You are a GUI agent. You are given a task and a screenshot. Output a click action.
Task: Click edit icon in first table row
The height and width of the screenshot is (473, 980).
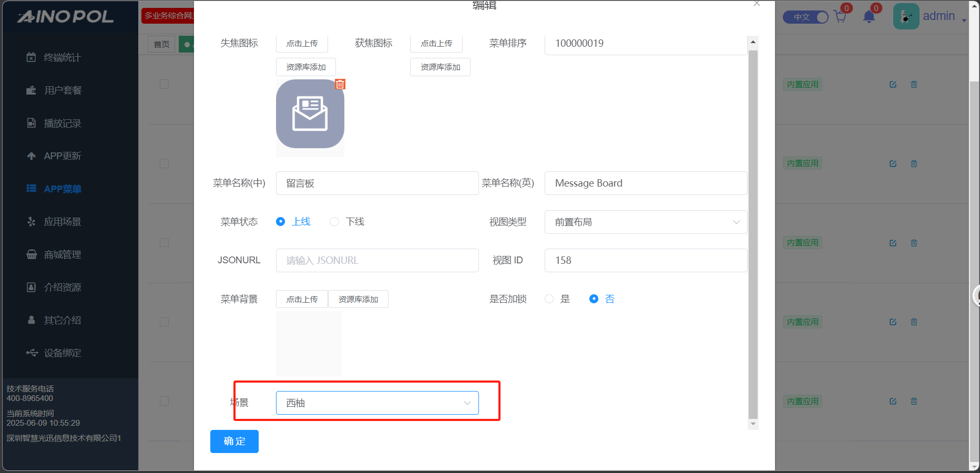click(x=893, y=85)
